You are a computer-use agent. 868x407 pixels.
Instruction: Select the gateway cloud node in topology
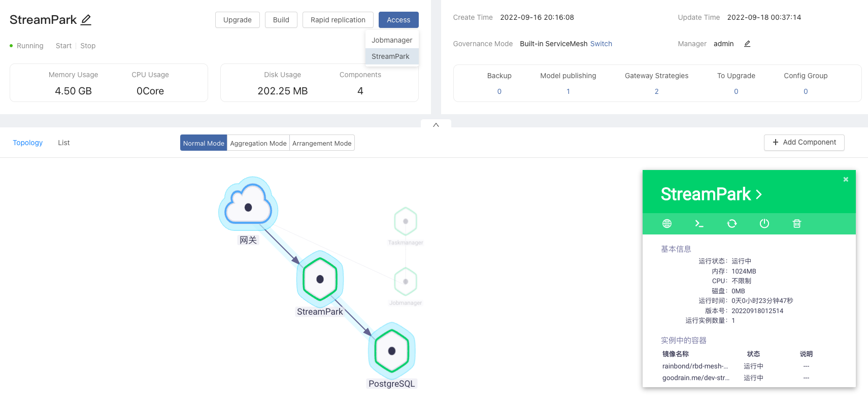(248, 206)
